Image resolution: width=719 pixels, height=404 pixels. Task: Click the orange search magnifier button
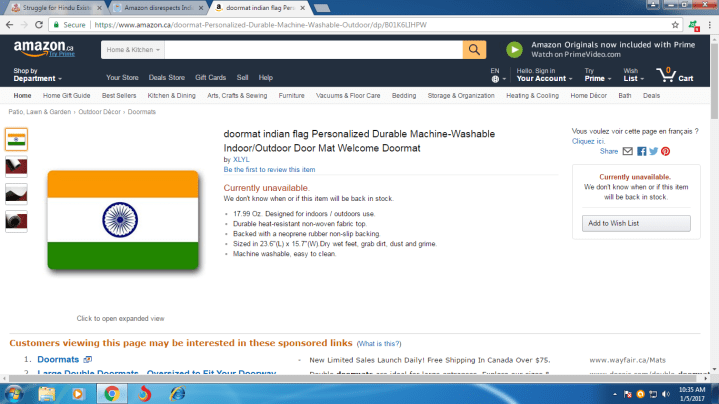(x=474, y=49)
